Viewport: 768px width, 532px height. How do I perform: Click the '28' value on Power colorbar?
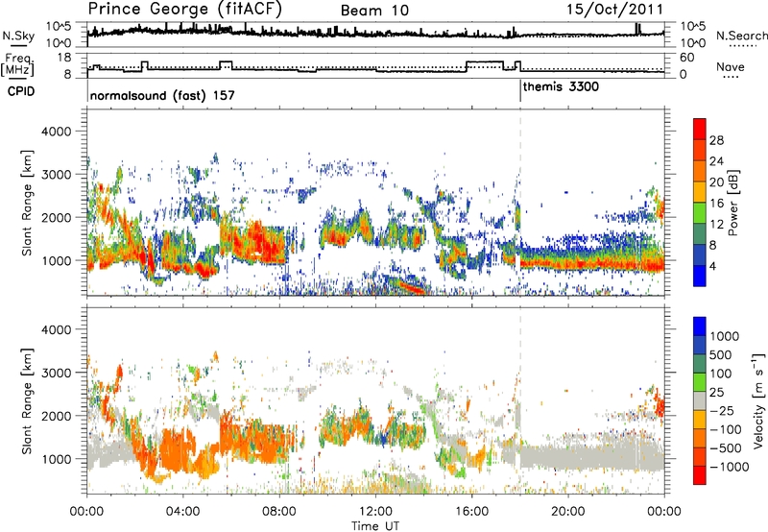[x=716, y=140]
